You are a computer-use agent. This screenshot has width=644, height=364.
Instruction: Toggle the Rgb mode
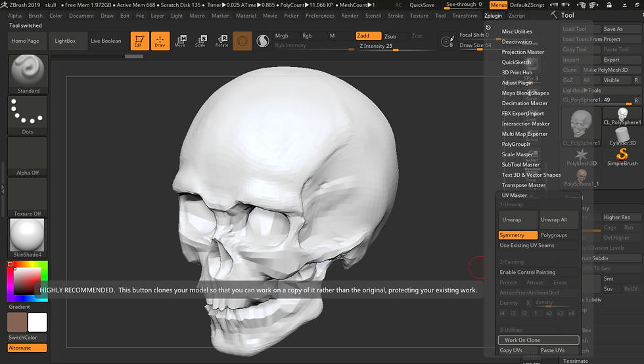point(307,35)
